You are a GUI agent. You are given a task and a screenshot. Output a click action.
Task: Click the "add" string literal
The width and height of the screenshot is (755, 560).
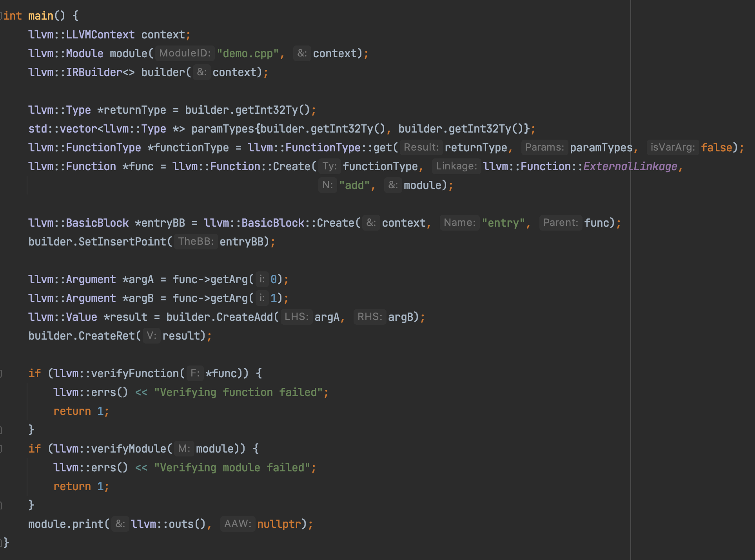coord(354,185)
